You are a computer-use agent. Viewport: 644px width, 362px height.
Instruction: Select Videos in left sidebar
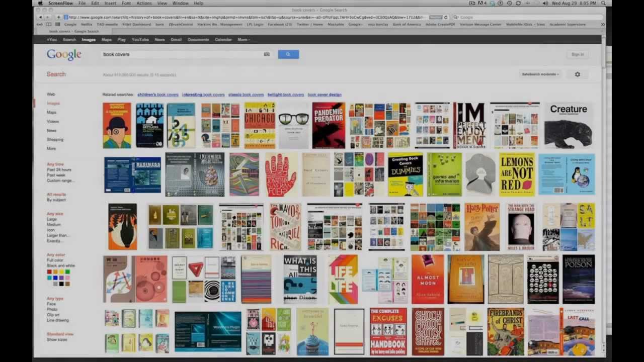tap(53, 122)
